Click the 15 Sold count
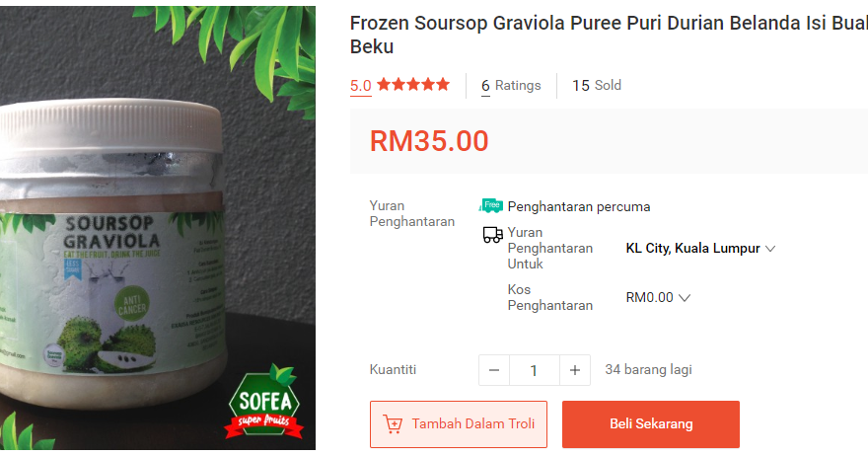Viewport: 868px width, 456px height. pyautogui.click(x=597, y=85)
